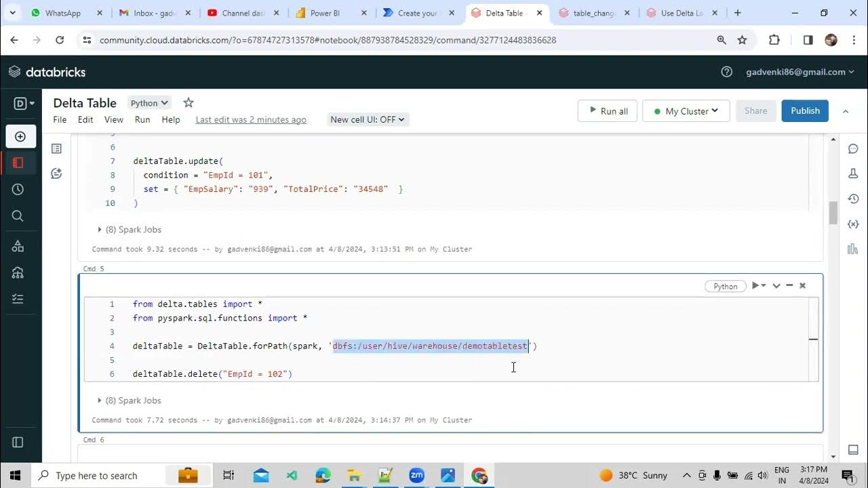Click the browser zoom magnifier icon
Image resolution: width=868 pixels, height=488 pixels.
(722, 40)
